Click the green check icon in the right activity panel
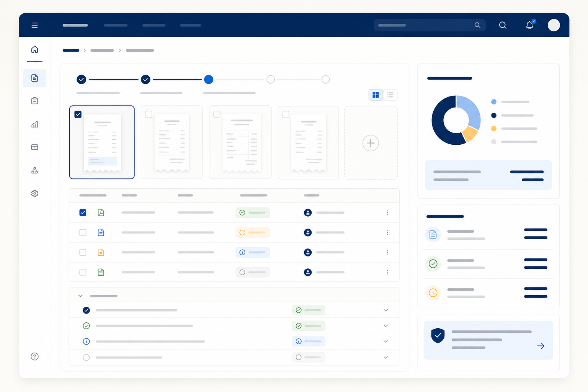The width and height of the screenshot is (588, 392). (x=433, y=264)
